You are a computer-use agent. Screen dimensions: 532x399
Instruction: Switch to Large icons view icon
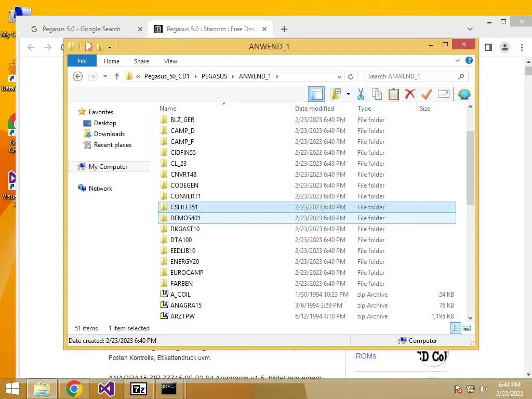coord(467,328)
